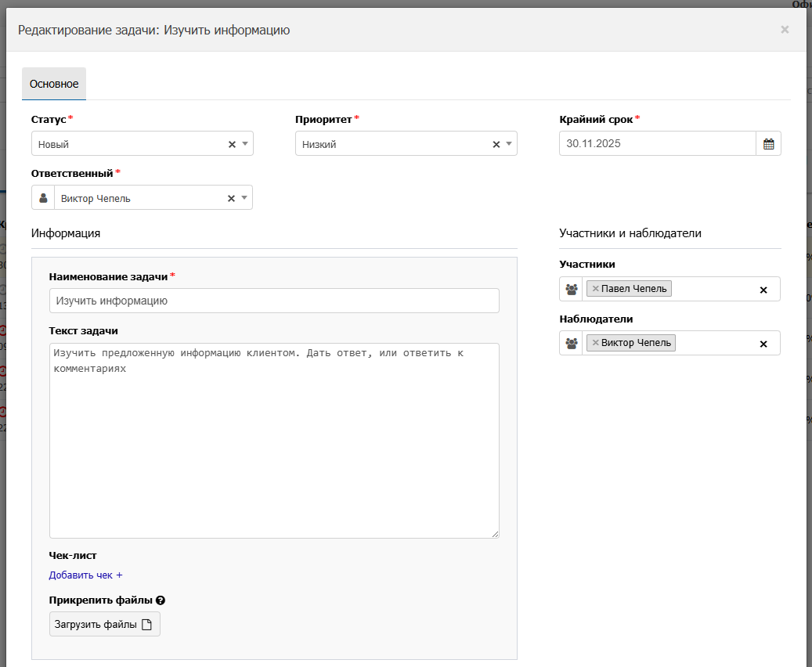Open the Статус dropdown list
The width and height of the screenshot is (812, 667).
pos(247,143)
